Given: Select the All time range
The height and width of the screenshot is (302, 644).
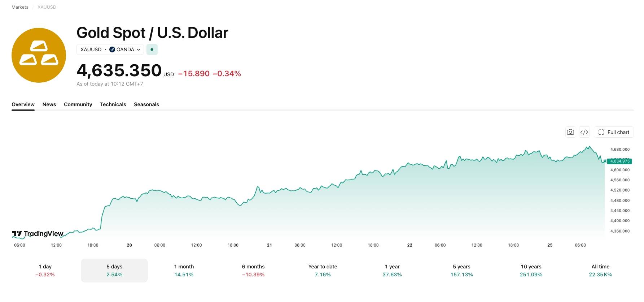Looking at the screenshot, I should coord(600,271).
